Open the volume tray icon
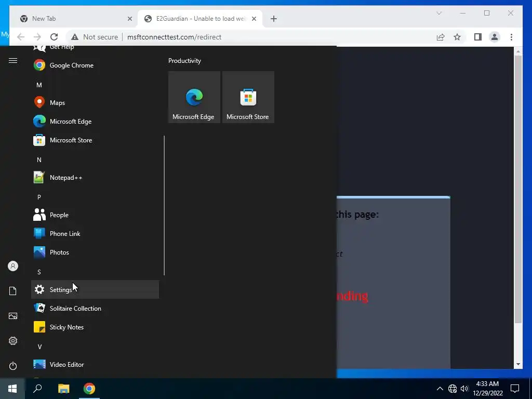 pos(464,389)
